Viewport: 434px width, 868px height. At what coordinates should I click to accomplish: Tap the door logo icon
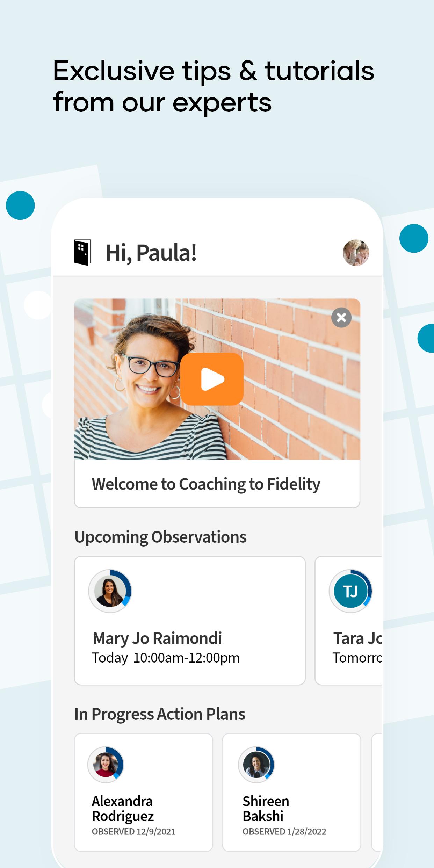(82, 253)
